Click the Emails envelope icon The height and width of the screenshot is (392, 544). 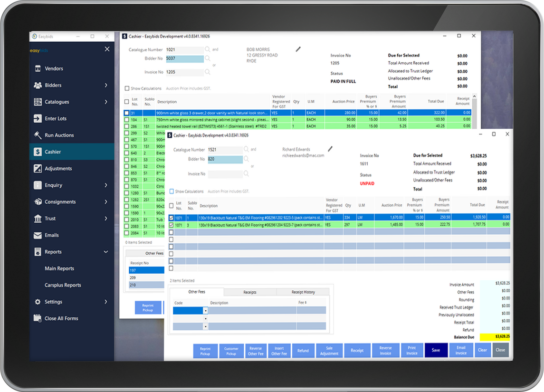[x=38, y=235]
